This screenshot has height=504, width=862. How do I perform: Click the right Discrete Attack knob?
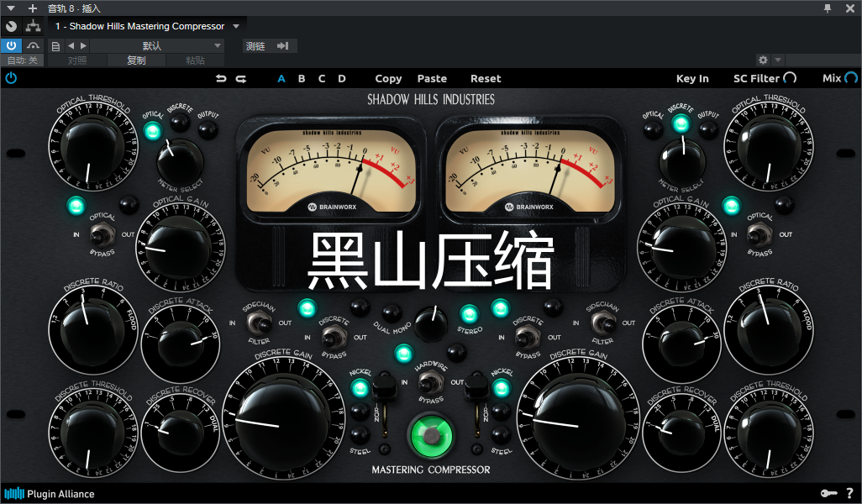(681, 344)
